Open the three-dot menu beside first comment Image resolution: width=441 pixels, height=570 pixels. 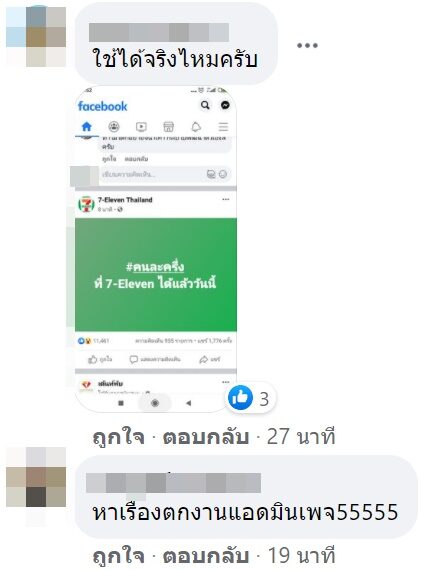pos(307,45)
